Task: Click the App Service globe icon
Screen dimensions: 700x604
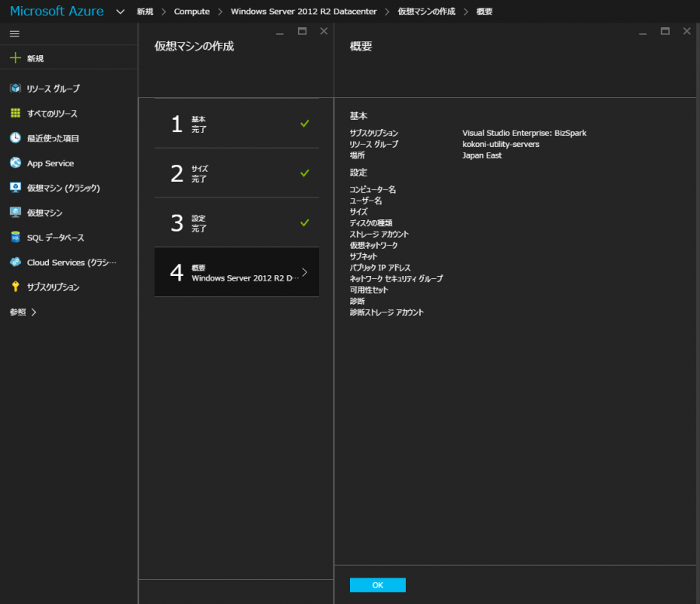Action: (x=16, y=162)
